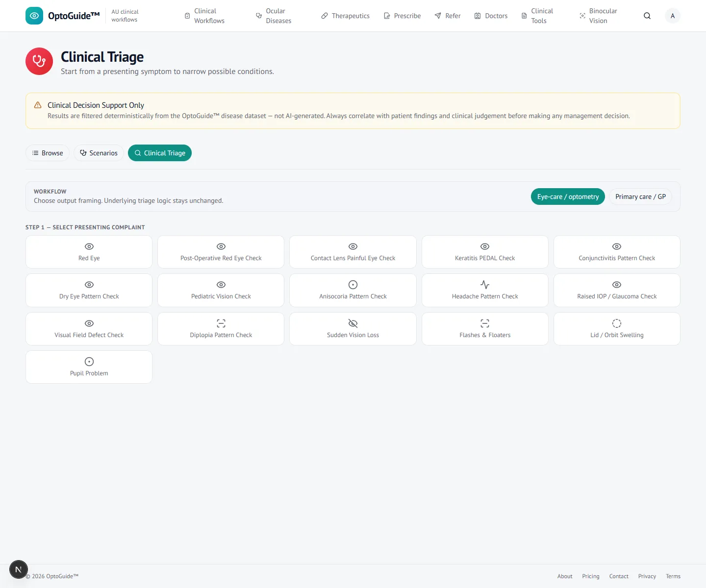Click the search magnifier icon in header
Viewport: 706px width, 588px height.
(647, 16)
